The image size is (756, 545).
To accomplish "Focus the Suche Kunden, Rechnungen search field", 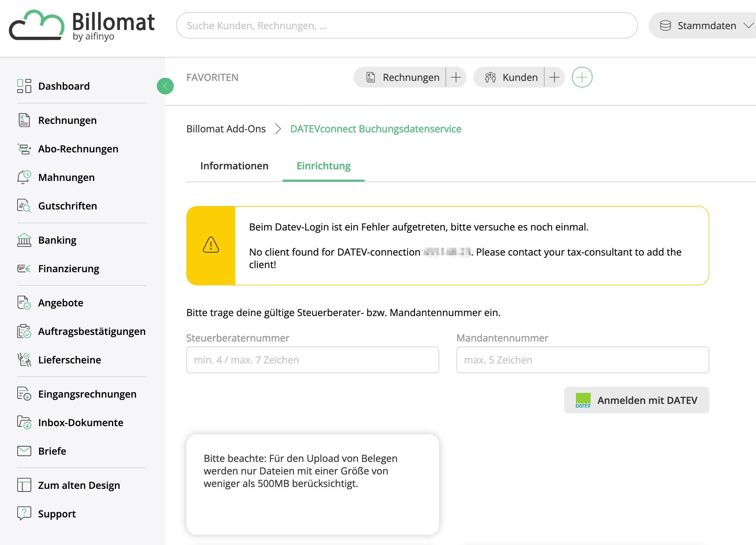I will [x=407, y=26].
